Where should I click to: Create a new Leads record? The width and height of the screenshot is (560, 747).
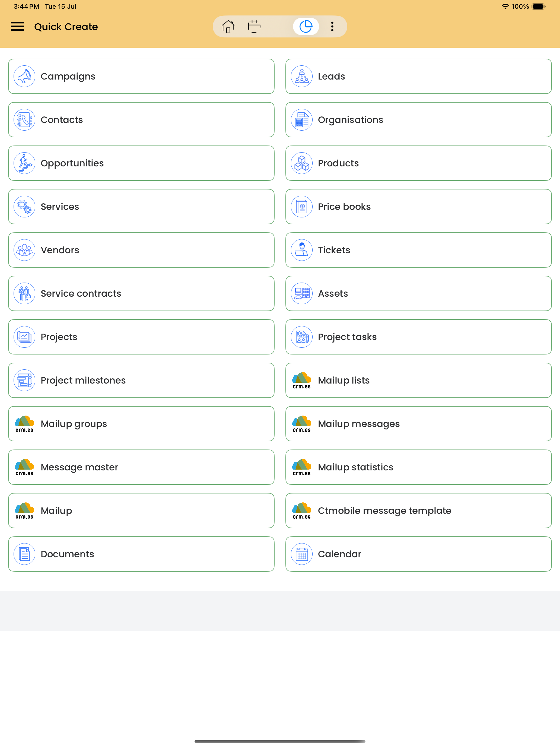click(x=418, y=76)
